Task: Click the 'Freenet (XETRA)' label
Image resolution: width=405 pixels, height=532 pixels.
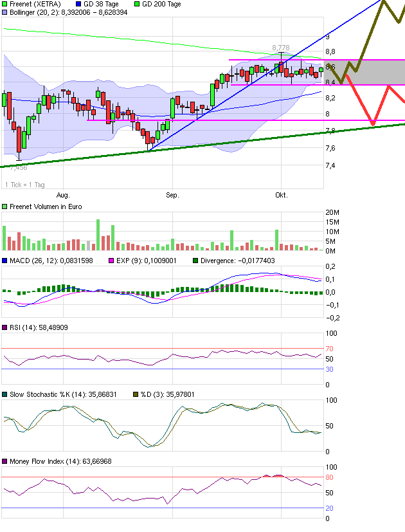Action: [x=35, y=5]
